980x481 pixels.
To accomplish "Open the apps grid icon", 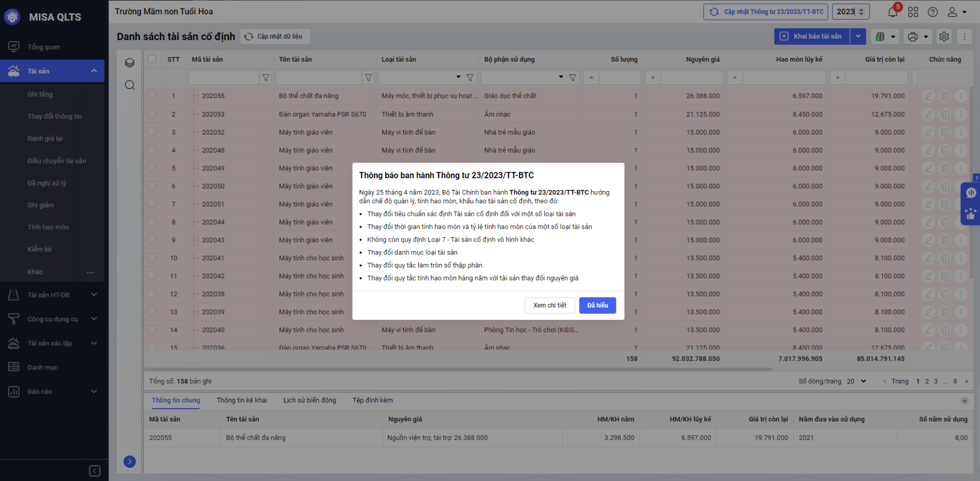I will click(x=913, y=12).
